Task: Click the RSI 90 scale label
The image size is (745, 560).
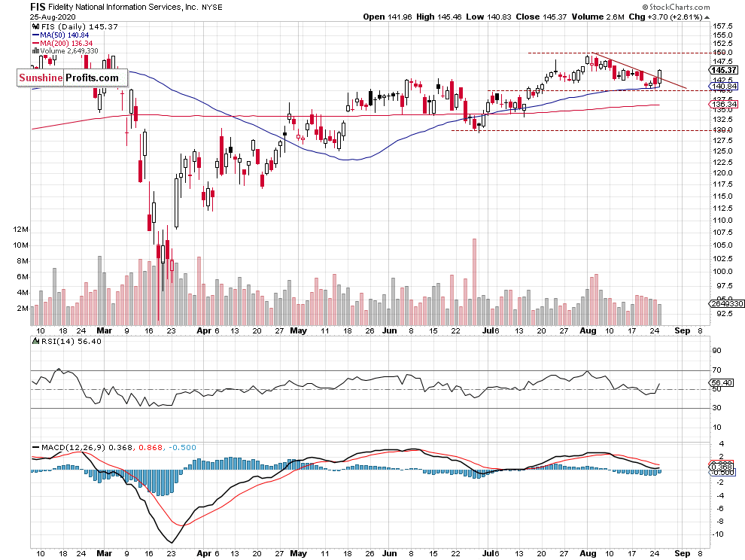Action: (717, 350)
